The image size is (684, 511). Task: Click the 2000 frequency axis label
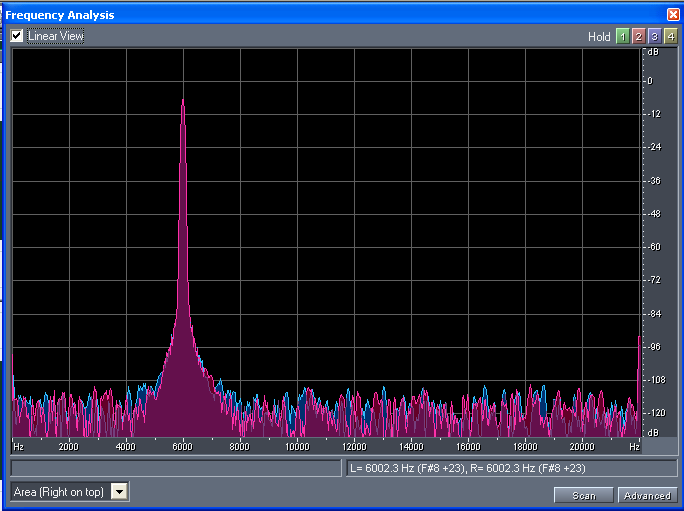coord(68,447)
